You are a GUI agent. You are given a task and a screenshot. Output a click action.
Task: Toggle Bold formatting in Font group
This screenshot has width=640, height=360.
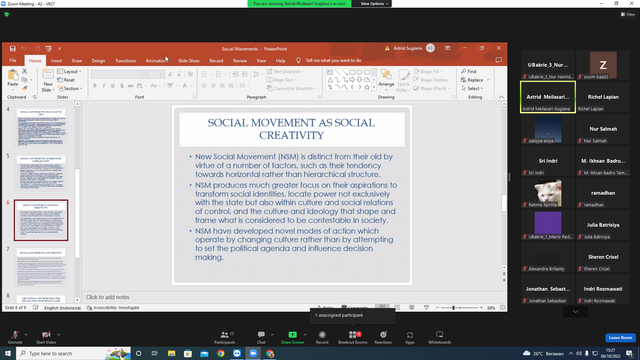(x=95, y=86)
